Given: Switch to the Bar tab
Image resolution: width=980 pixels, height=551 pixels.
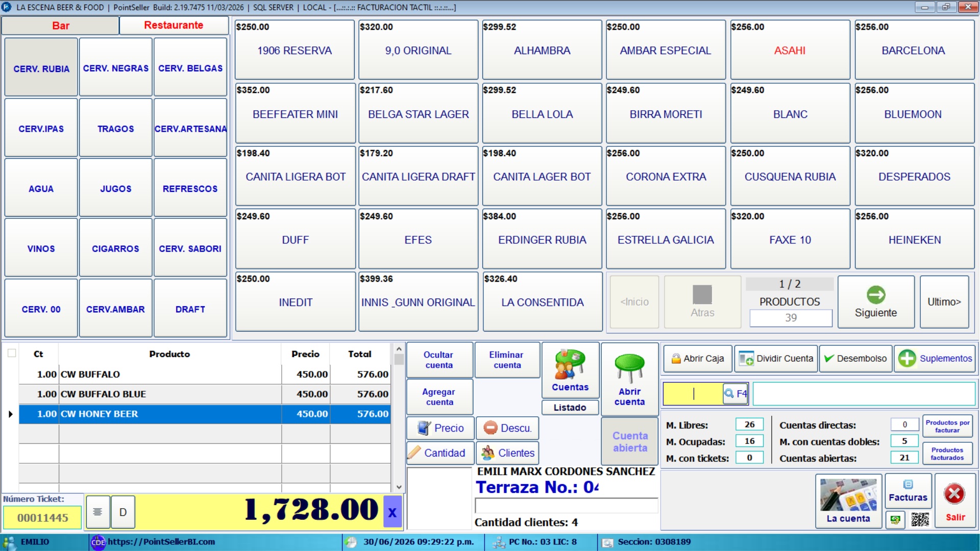Looking at the screenshot, I should 60,26.
